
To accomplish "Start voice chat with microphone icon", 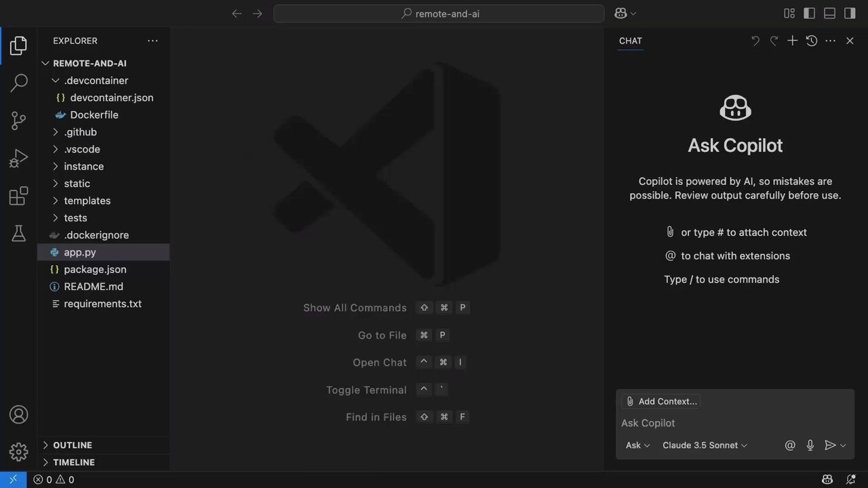I will [x=810, y=445].
